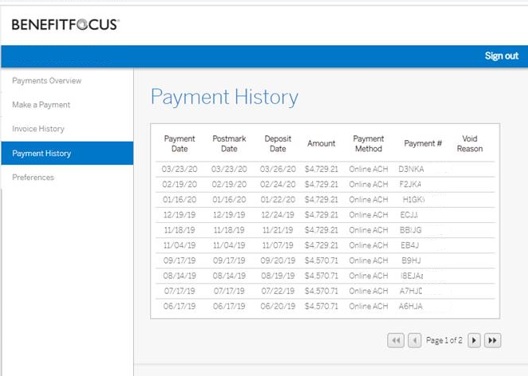The width and height of the screenshot is (528, 376).
Task: Open Invoice History page
Action: tap(38, 129)
